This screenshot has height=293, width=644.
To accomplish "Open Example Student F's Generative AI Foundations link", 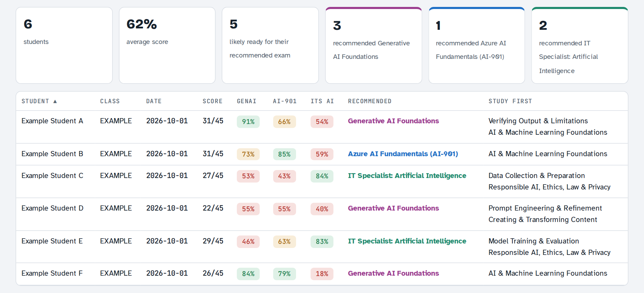I will (x=393, y=273).
